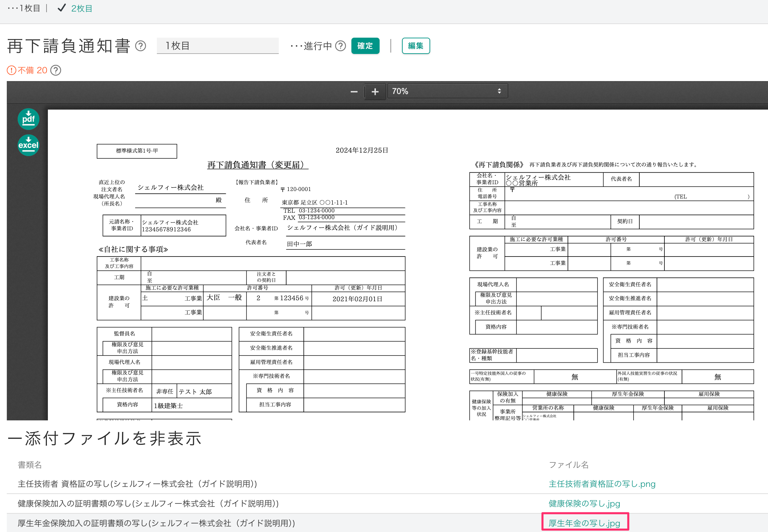Select the 厚生年金保険加入の証明書類 attachment row
The height and width of the screenshot is (532, 768).
[156, 523]
